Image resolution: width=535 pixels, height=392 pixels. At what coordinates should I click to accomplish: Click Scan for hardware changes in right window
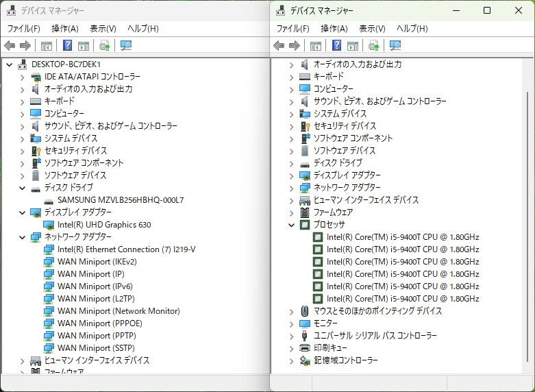point(395,45)
